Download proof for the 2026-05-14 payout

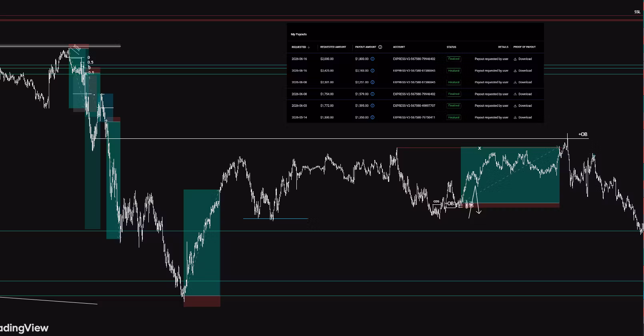(x=523, y=118)
